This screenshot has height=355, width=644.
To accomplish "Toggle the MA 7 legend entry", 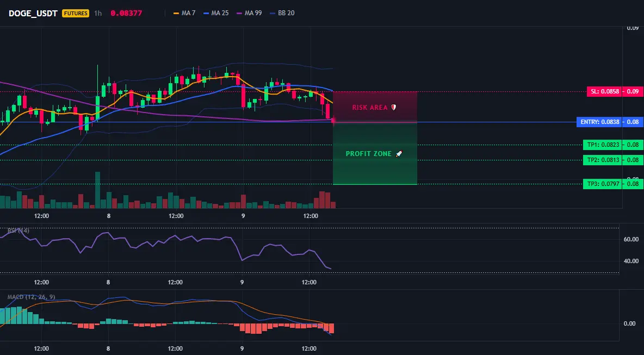I will click(184, 13).
